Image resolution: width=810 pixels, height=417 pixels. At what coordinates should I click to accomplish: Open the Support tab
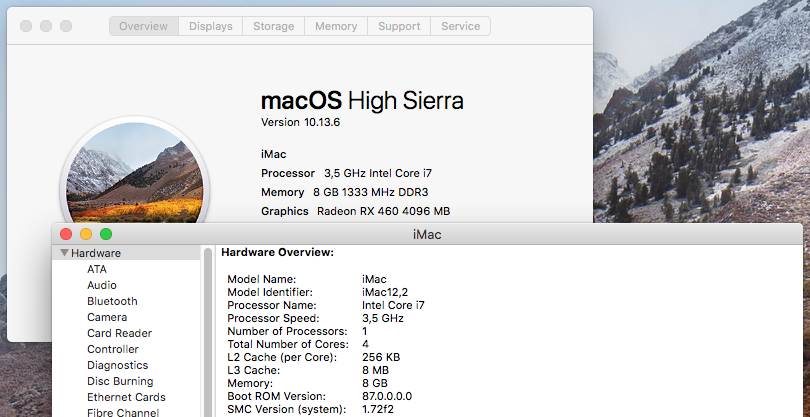click(399, 26)
